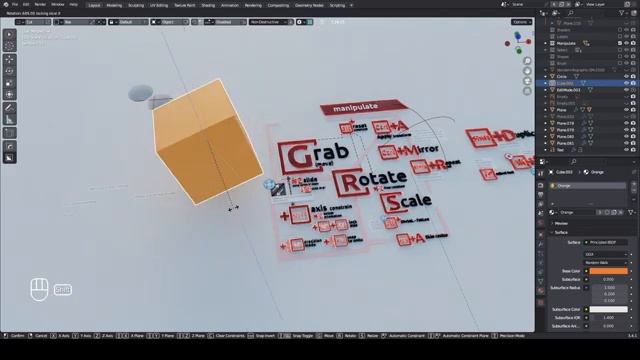
Task: Click the Subsurface IOR value field
Action: coord(608,318)
